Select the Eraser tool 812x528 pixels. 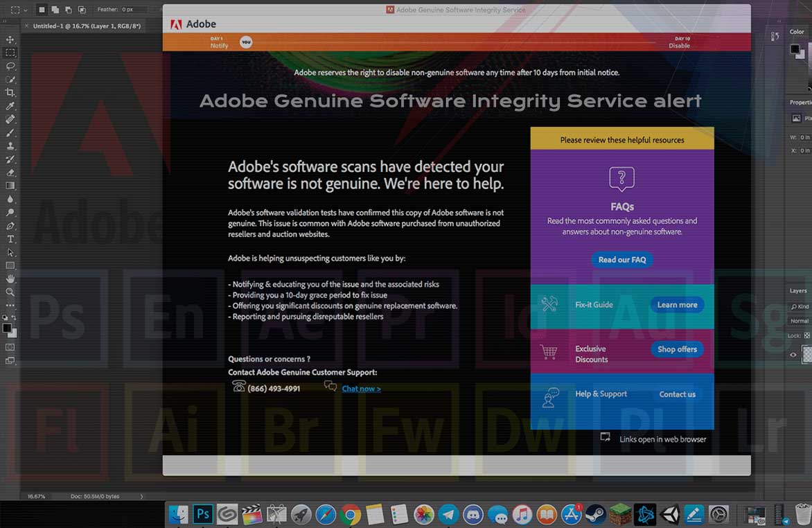point(10,173)
